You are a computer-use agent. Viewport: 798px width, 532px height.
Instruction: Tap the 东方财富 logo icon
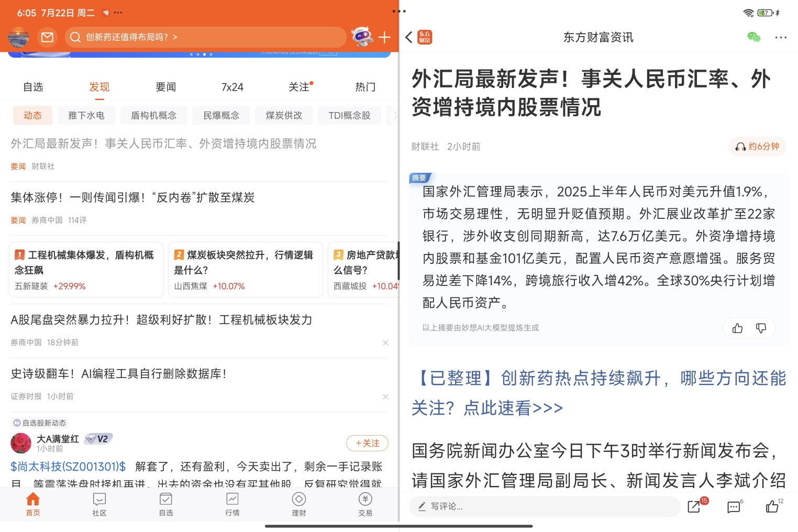click(425, 37)
